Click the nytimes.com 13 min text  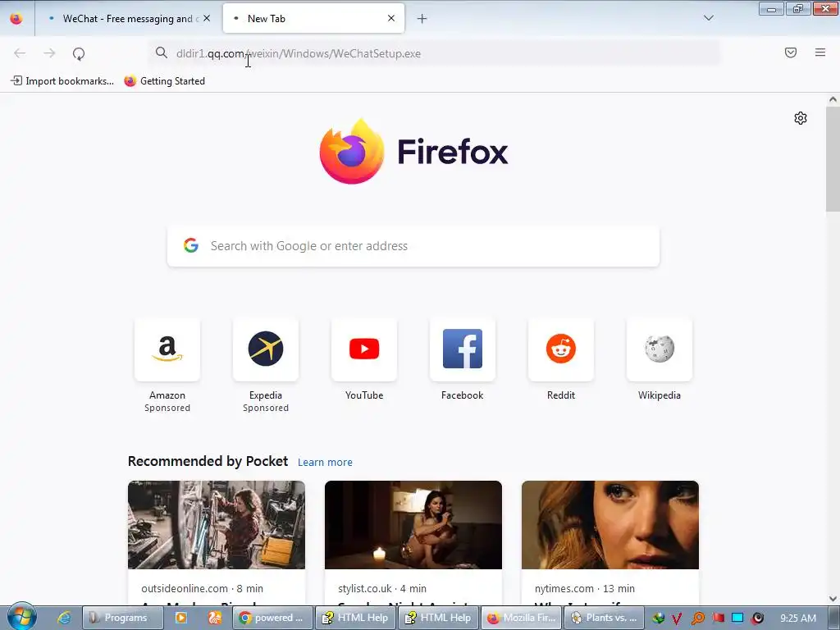click(584, 588)
